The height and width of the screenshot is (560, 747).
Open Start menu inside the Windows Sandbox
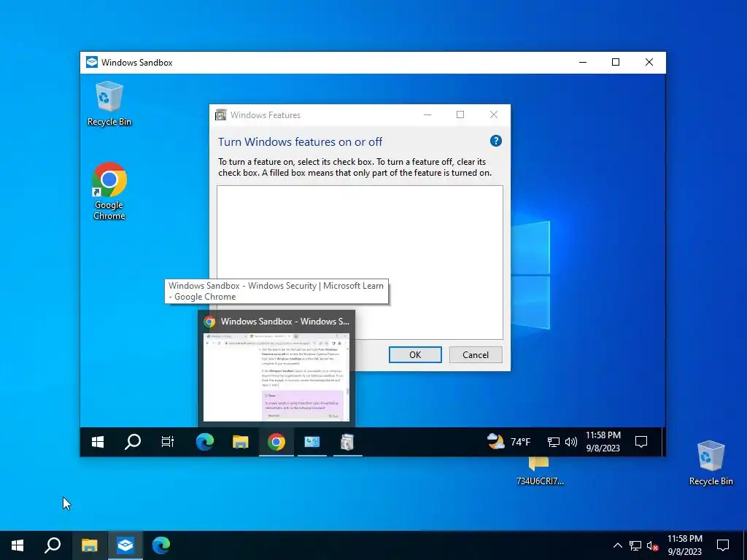(x=98, y=442)
